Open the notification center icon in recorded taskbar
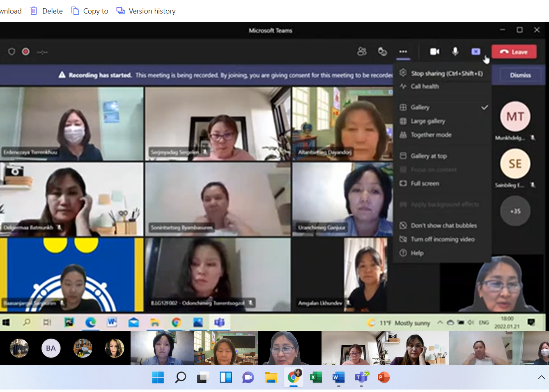 pyautogui.click(x=531, y=322)
